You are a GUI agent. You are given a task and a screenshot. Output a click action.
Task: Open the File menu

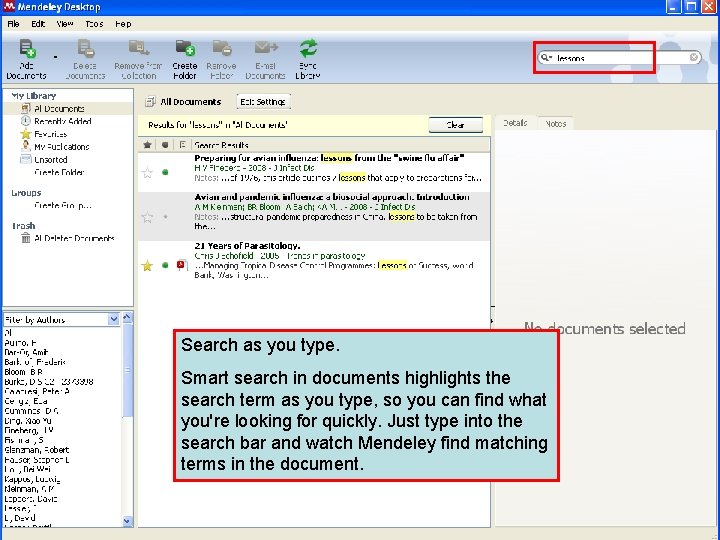pyautogui.click(x=13, y=24)
